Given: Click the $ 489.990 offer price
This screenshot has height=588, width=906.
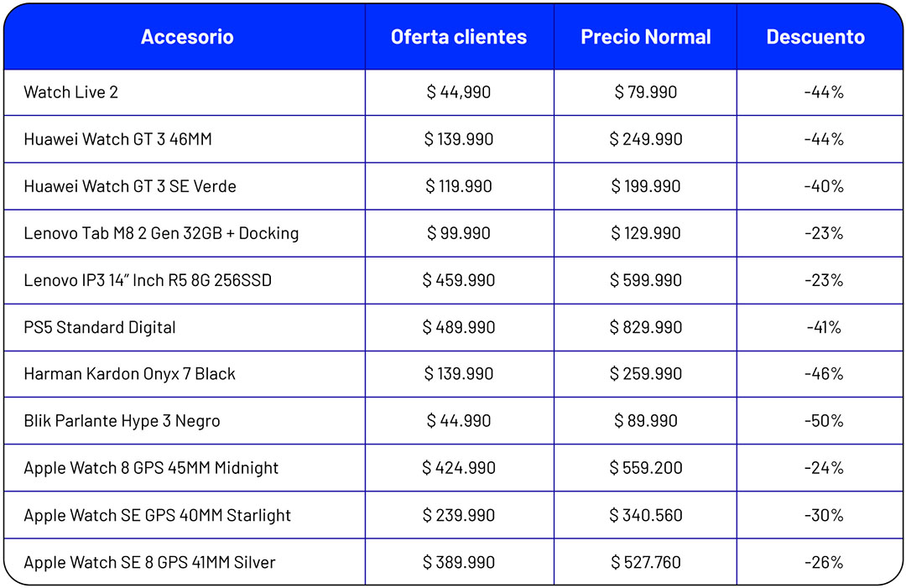Looking at the screenshot, I should [x=459, y=327].
